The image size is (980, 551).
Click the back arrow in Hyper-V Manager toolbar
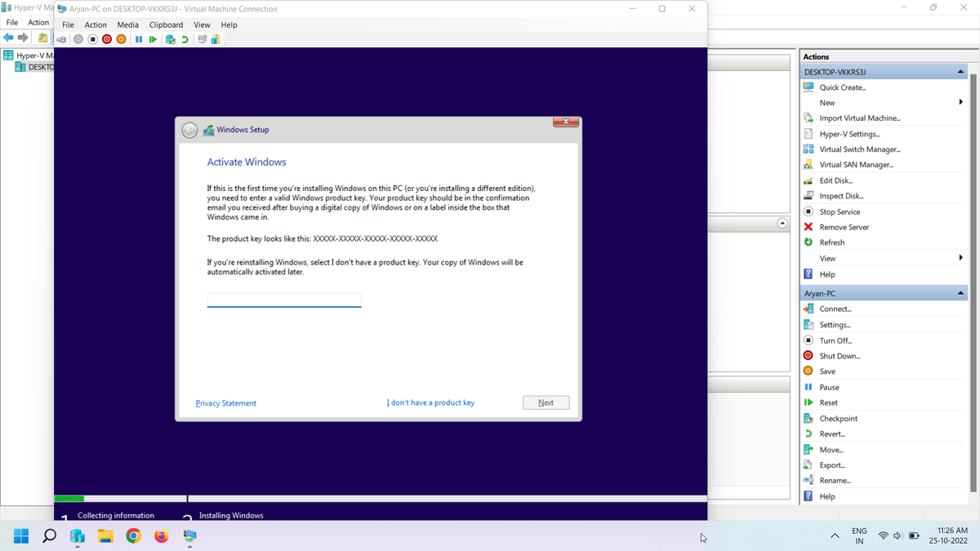coord(8,38)
